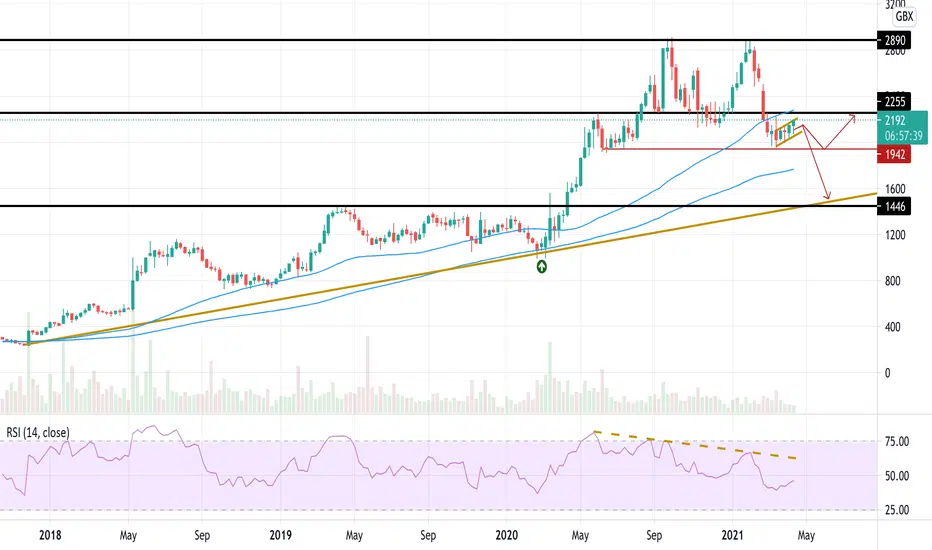Click the 50.00 RSI scale value
The image size is (932, 550).
coord(897,476)
